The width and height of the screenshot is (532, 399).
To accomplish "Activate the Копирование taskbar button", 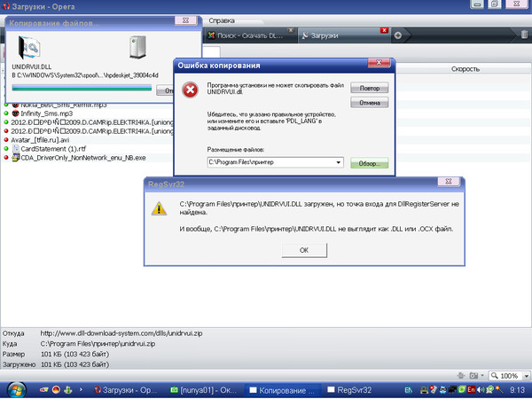I will 283,390.
